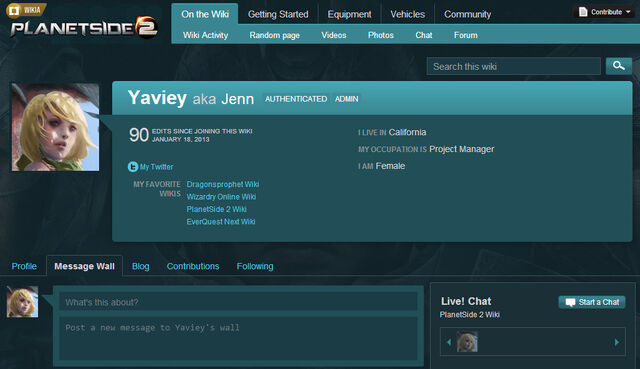Click the Contribute page icon
This screenshot has height=369, width=640.
point(583,12)
